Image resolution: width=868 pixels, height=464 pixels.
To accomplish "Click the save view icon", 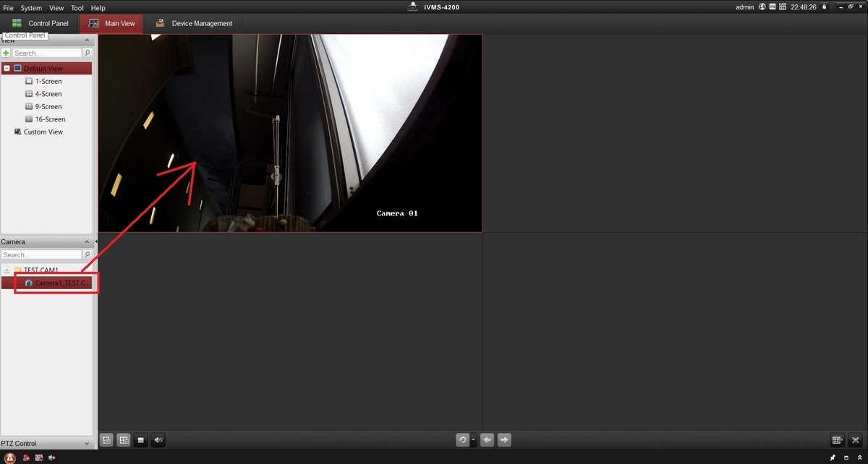I will 107,439.
